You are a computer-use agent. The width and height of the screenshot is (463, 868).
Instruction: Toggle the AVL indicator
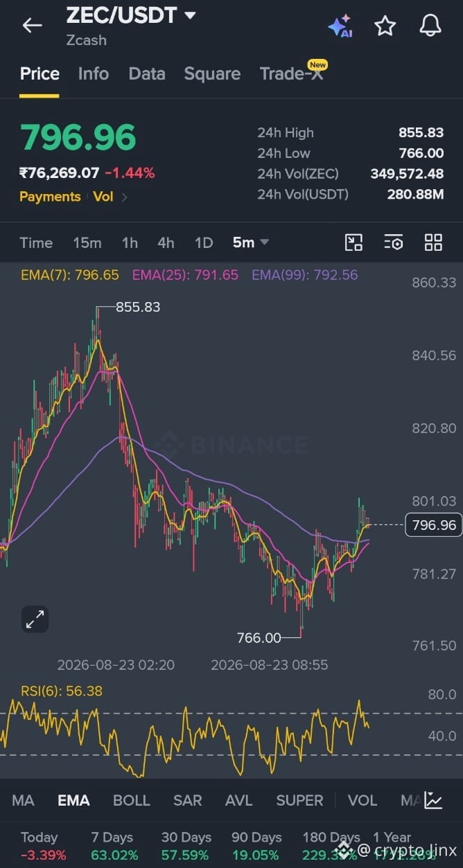tap(239, 800)
